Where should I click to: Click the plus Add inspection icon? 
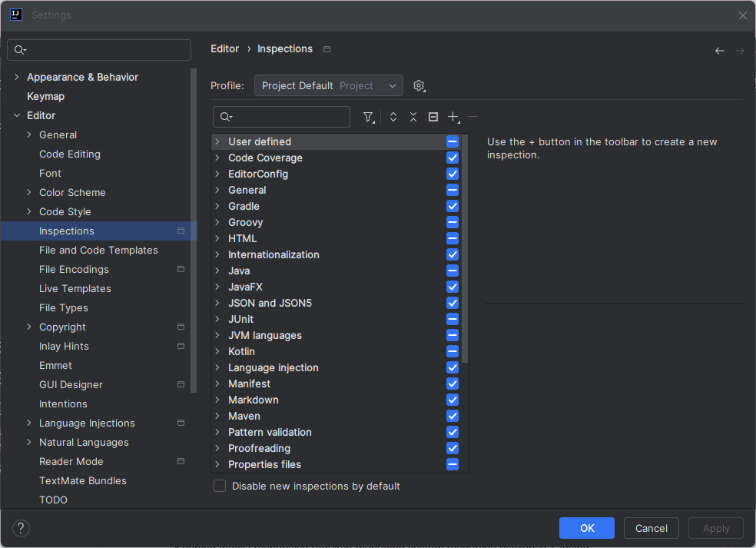tap(453, 117)
